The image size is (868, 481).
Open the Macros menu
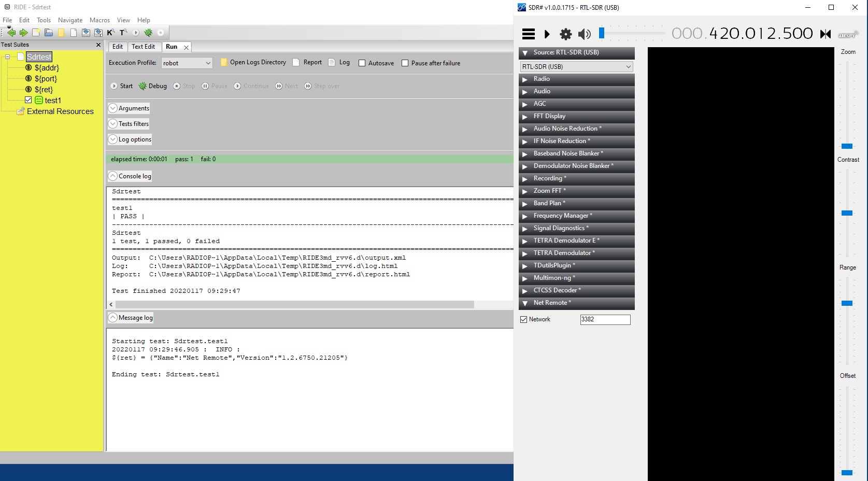[x=99, y=20]
